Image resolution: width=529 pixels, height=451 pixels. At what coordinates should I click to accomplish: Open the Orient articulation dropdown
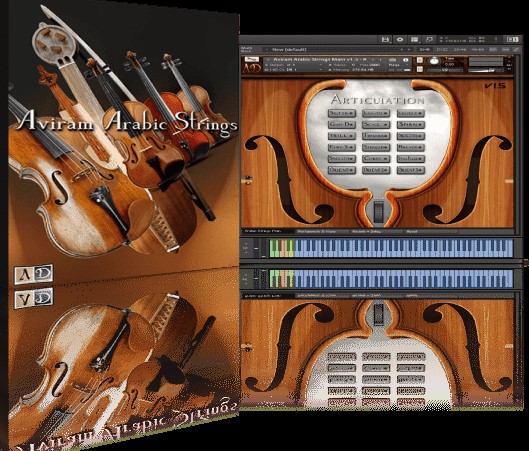(341, 170)
